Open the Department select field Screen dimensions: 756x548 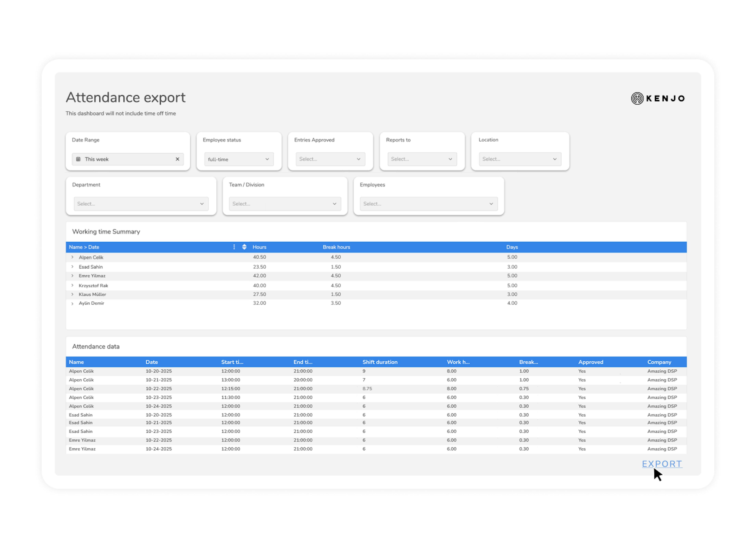pos(141,204)
